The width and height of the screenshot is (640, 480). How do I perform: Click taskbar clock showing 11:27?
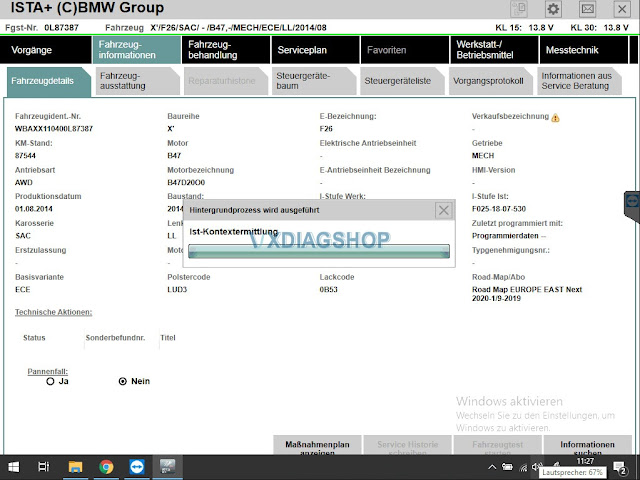585,461
